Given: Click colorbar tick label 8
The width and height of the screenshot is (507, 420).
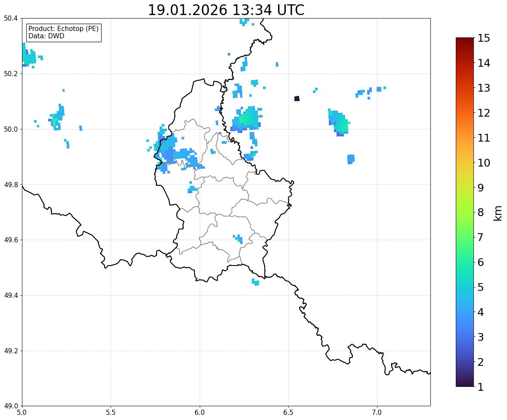Looking at the screenshot, I should 481,213.
